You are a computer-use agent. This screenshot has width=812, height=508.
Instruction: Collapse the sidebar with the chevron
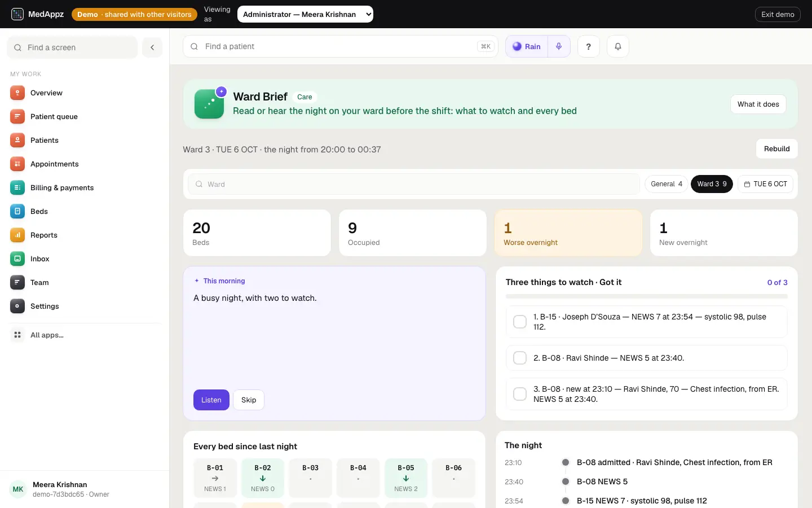pos(152,47)
